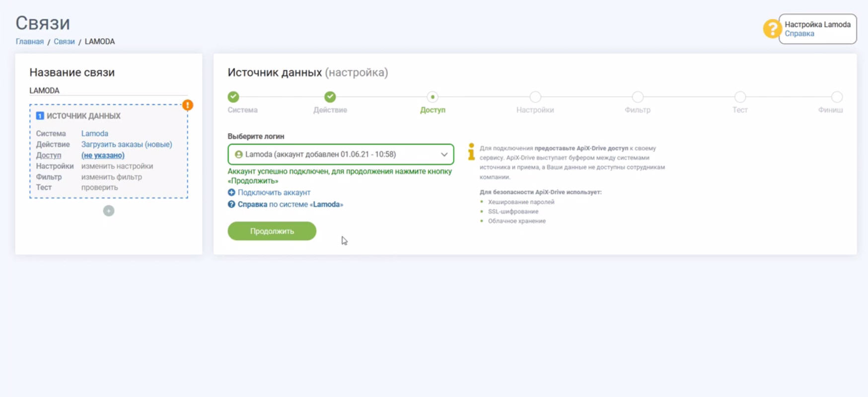Select the Финиш step circle
The width and height of the screenshot is (868, 397).
pos(837,97)
